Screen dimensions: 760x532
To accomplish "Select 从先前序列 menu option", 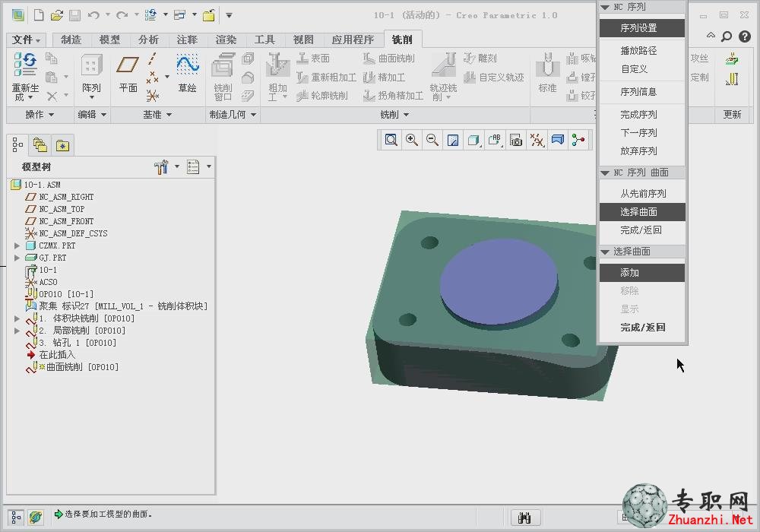I will point(643,194).
